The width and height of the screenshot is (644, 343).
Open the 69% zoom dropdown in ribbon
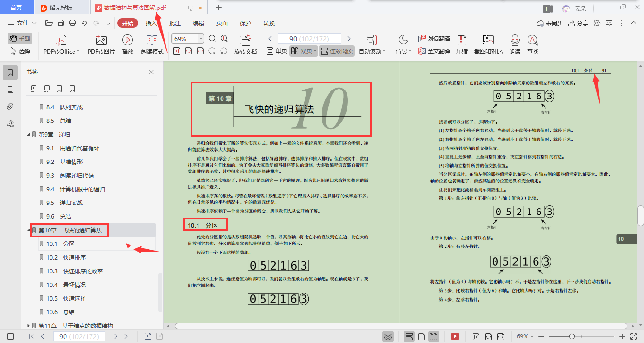201,39
